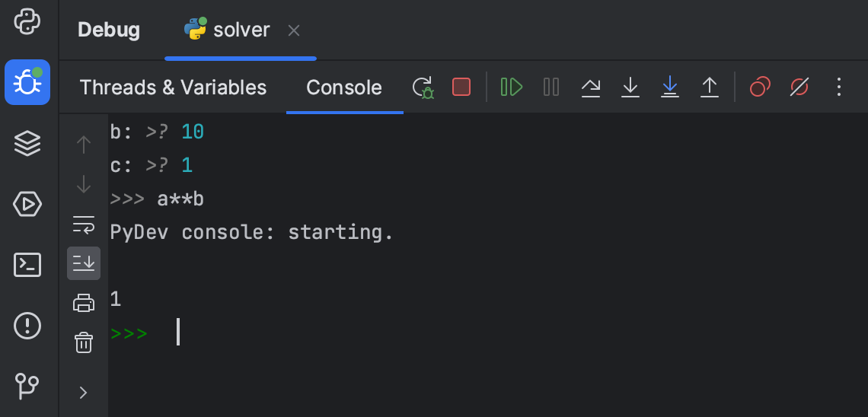Click the Step Over button
Viewport: 868px width, 417px height.
coord(591,88)
